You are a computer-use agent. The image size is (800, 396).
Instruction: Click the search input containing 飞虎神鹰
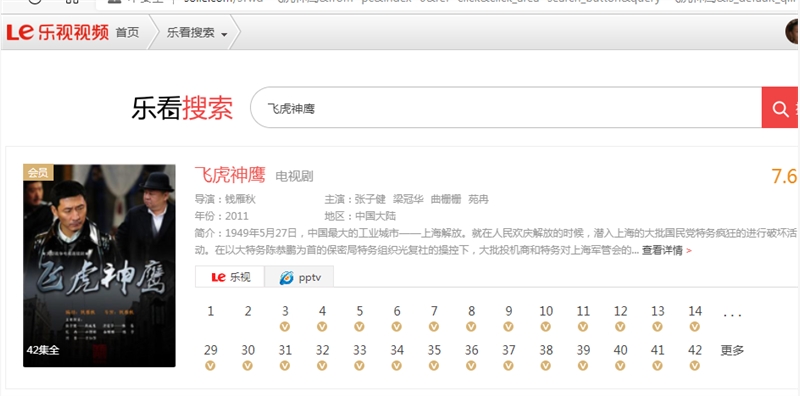pos(506,108)
